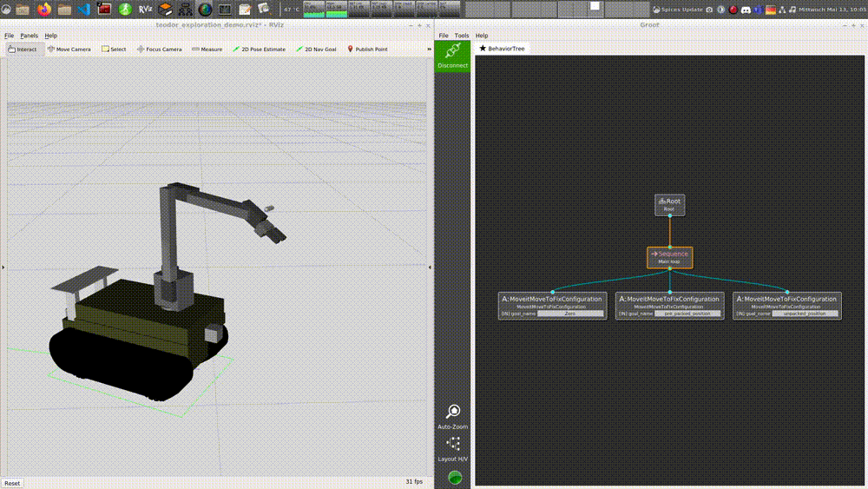Activate the Move Camera tool
Screen dimensions: 868x489
click(69, 50)
